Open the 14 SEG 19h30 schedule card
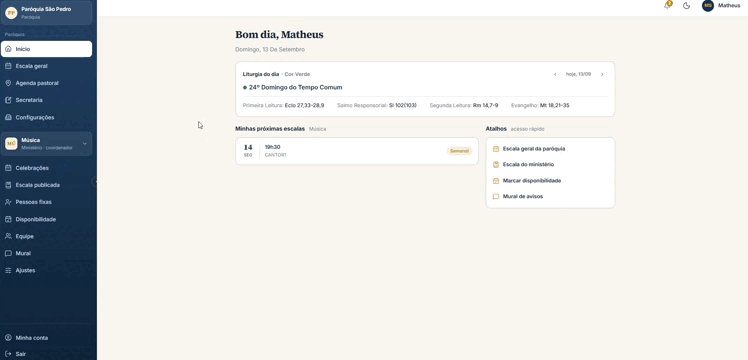Viewport: 748px width, 360px height. coord(357,151)
